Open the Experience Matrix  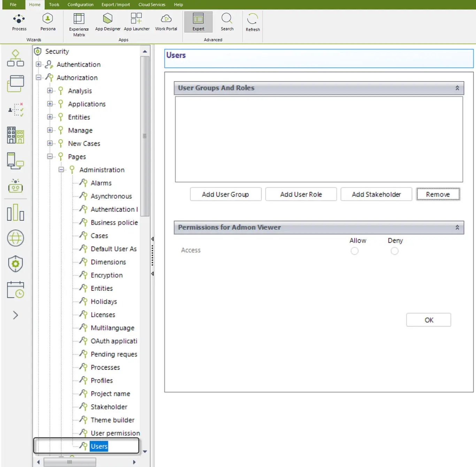point(79,25)
